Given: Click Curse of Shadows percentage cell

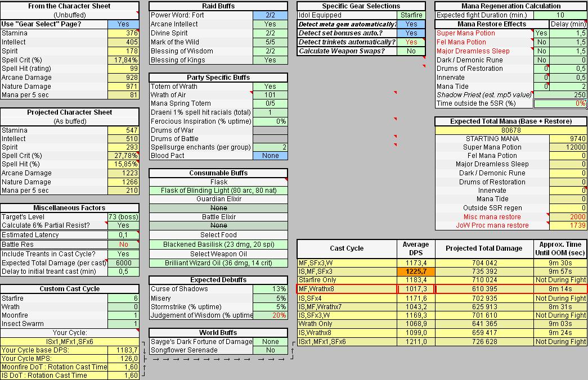Looking at the screenshot, I should [270, 289].
